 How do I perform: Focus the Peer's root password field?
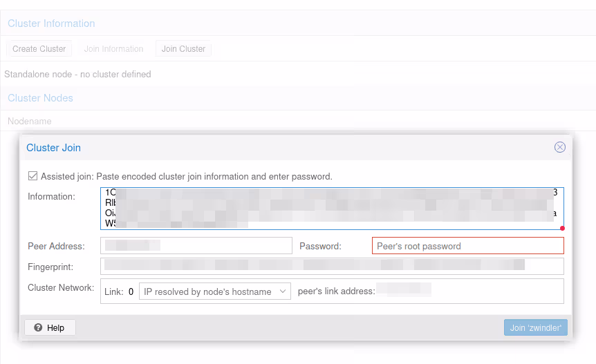467,246
